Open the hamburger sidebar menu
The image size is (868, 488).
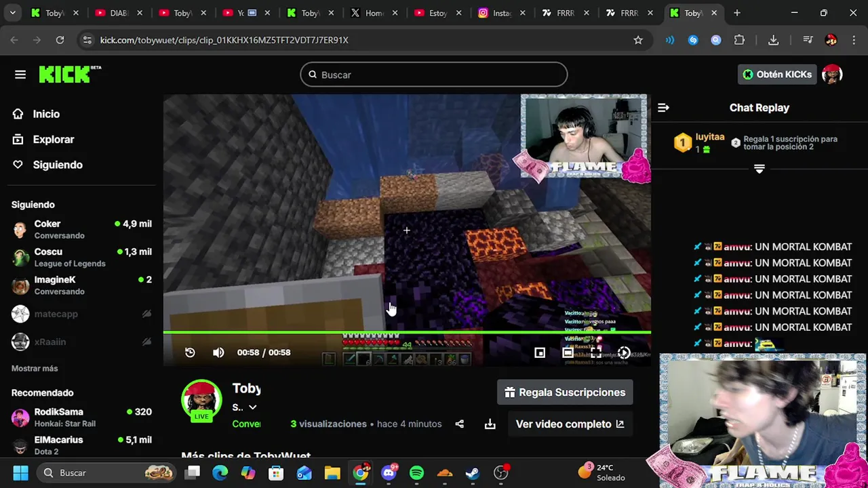point(20,75)
